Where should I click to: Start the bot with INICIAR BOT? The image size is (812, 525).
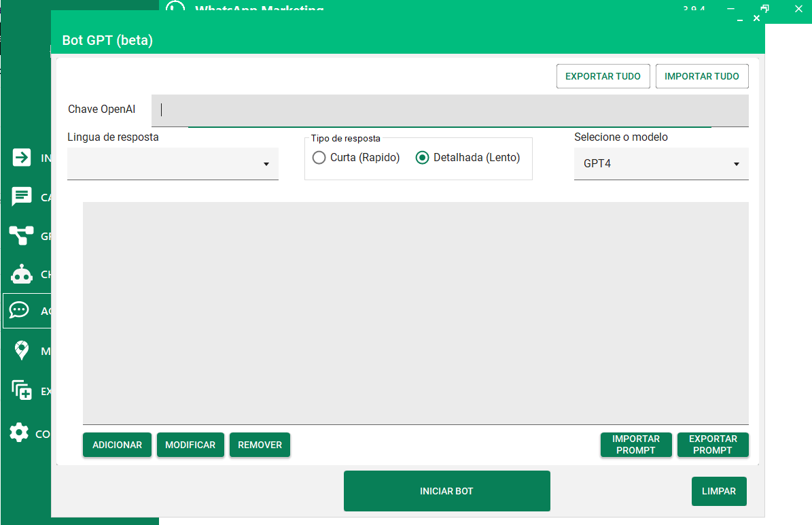[x=447, y=491]
